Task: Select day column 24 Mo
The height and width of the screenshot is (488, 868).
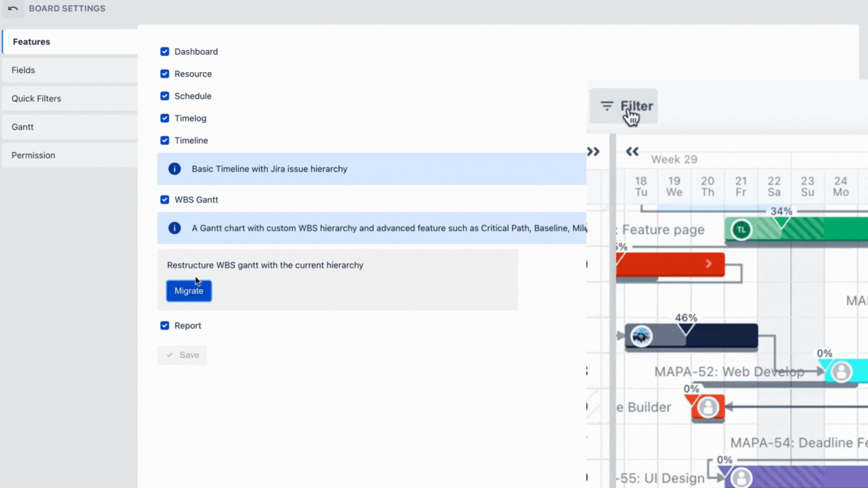Action: [841, 186]
